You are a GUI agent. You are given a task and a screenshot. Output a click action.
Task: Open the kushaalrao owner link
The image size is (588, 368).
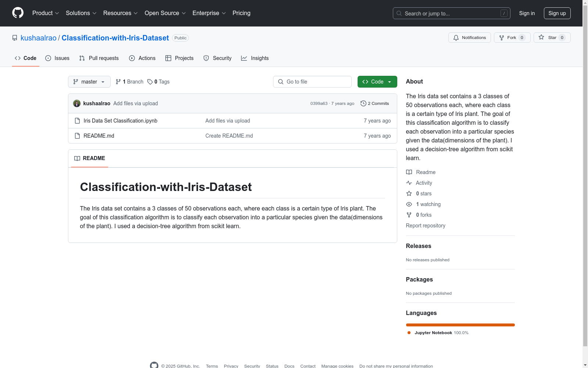39,38
